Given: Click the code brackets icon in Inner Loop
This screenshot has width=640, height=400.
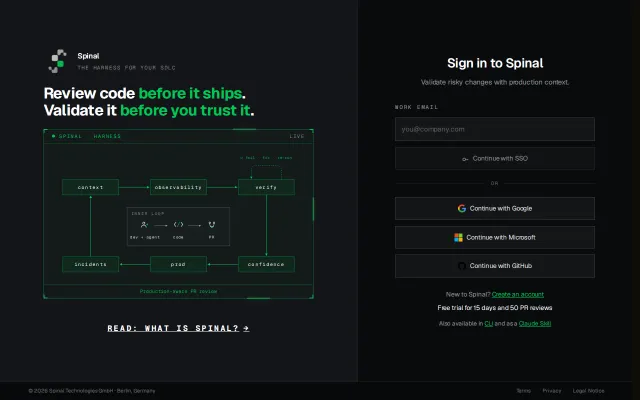Looking at the screenshot, I should 178,224.
